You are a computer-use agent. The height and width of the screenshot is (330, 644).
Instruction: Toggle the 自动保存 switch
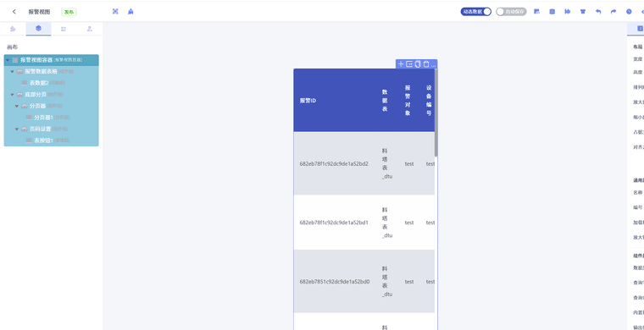pos(511,12)
